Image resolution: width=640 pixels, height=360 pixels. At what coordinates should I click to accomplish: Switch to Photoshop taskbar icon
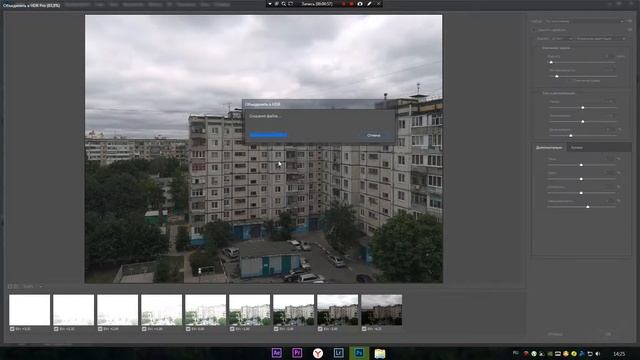pyautogui.click(x=359, y=353)
